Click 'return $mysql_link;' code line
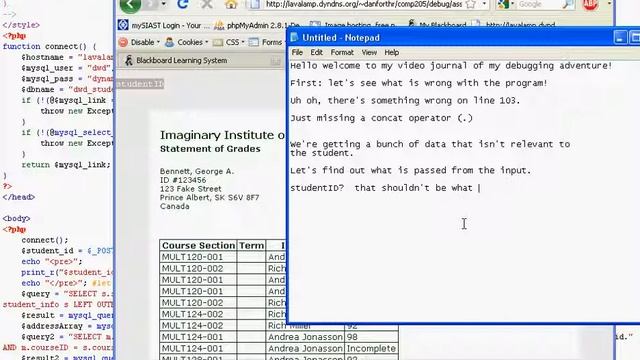This screenshot has height=360, width=640. pos(66,164)
